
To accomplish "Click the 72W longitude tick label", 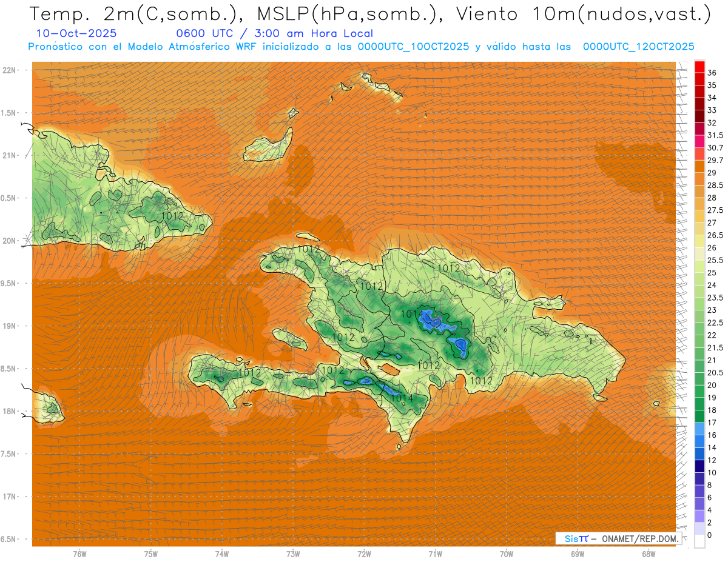I will coord(364,554).
